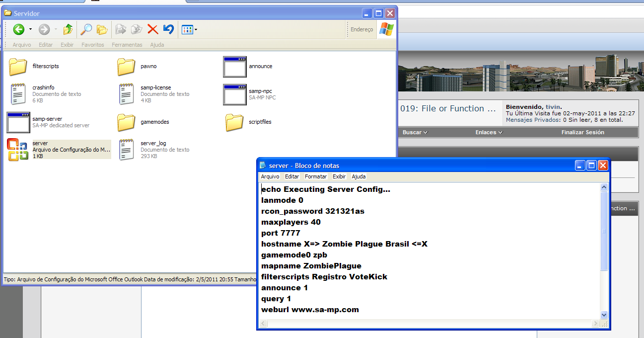This screenshot has width=644, height=338.
Task: Click the Servidor window title folder icon
Action: click(x=8, y=13)
